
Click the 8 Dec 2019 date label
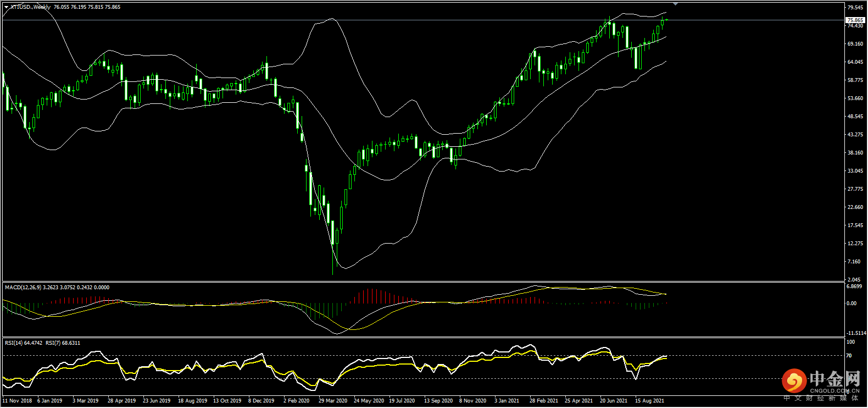click(x=261, y=401)
